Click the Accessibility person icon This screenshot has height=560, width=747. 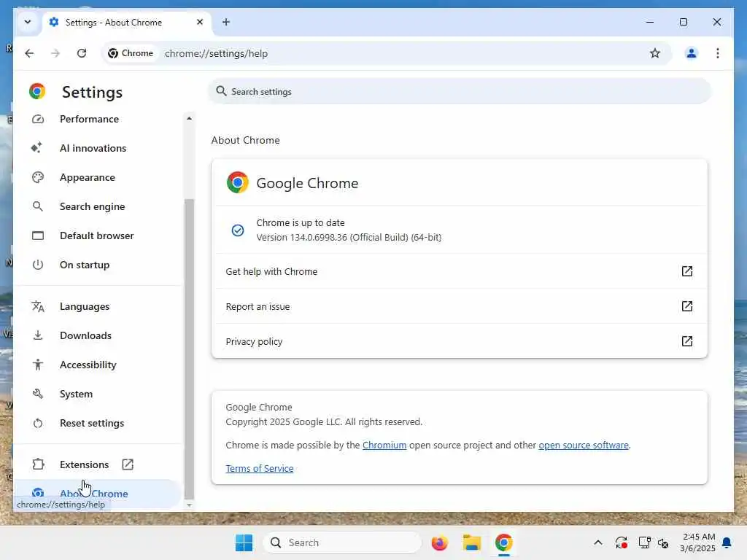pyautogui.click(x=38, y=365)
